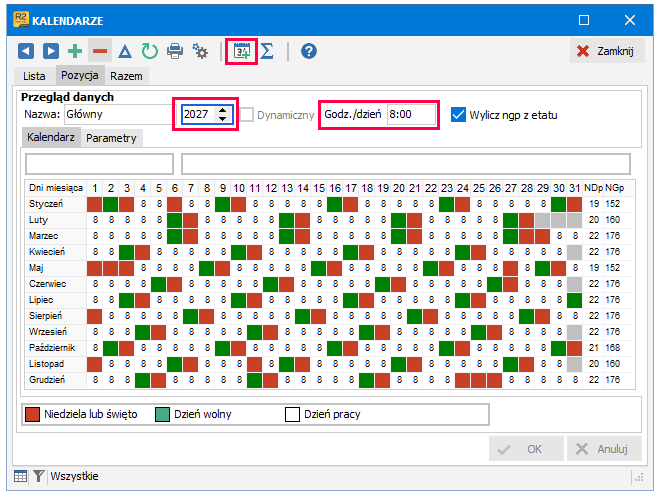Click the Sigma sum icon

267,51
